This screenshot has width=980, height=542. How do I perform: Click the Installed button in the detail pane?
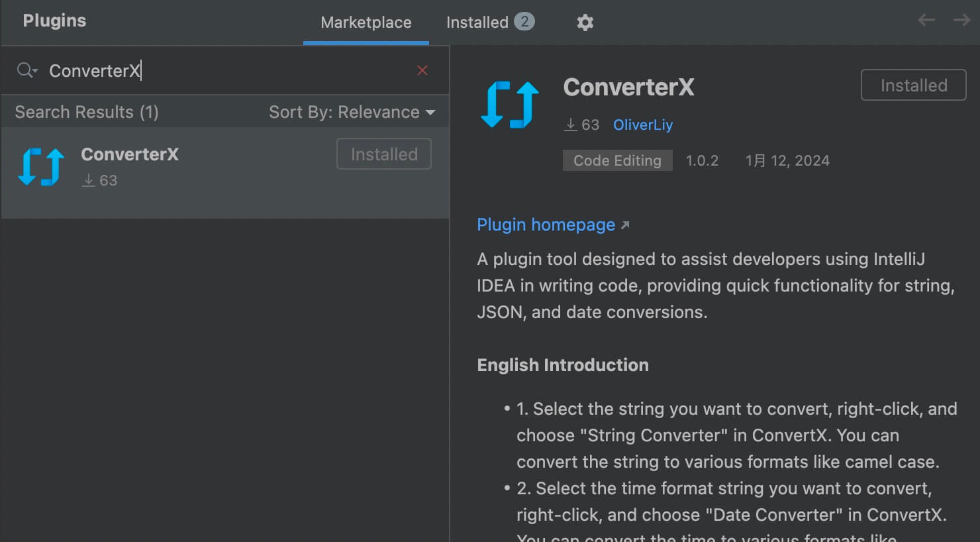tap(913, 85)
